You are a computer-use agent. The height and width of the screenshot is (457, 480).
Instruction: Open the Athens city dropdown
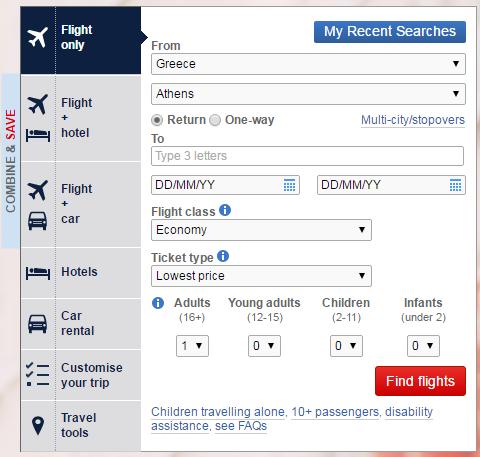point(308,94)
